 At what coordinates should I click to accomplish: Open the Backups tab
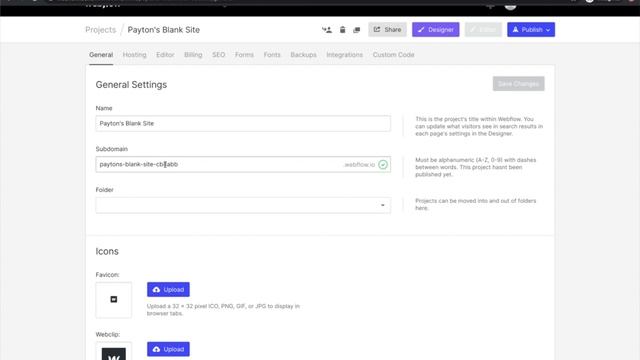(303, 55)
